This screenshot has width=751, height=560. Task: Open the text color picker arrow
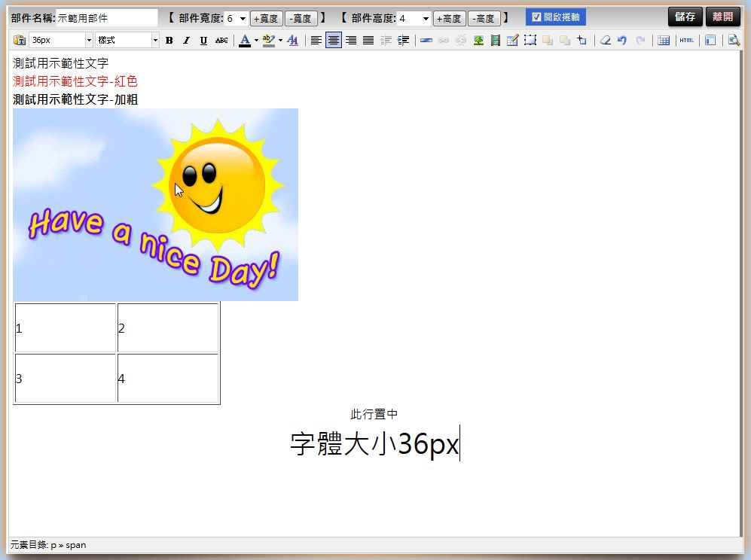[256, 41]
